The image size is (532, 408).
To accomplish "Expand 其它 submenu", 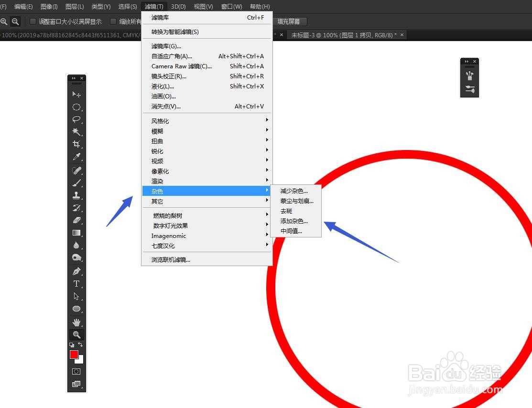I will click(x=207, y=202).
